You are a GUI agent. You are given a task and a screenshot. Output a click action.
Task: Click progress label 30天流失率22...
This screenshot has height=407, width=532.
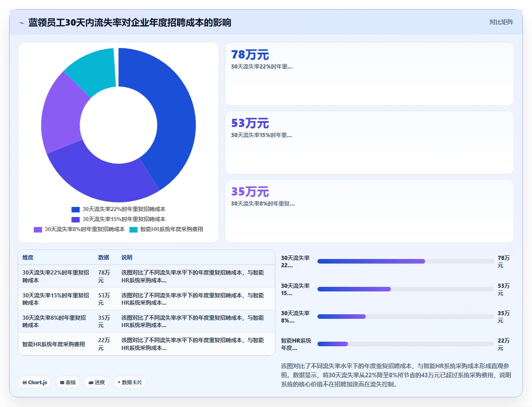pyautogui.click(x=295, y=261)
